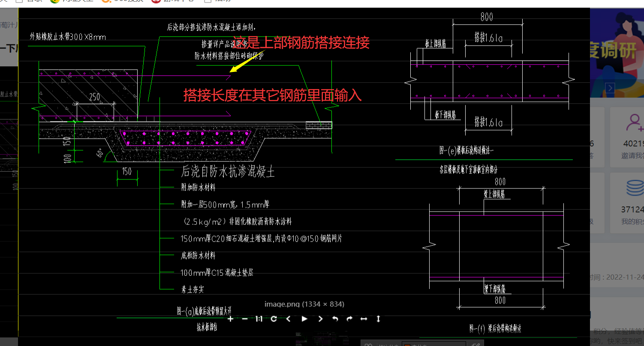
Task: Go to previous image in viewer
Action: (x=289, y=319)
